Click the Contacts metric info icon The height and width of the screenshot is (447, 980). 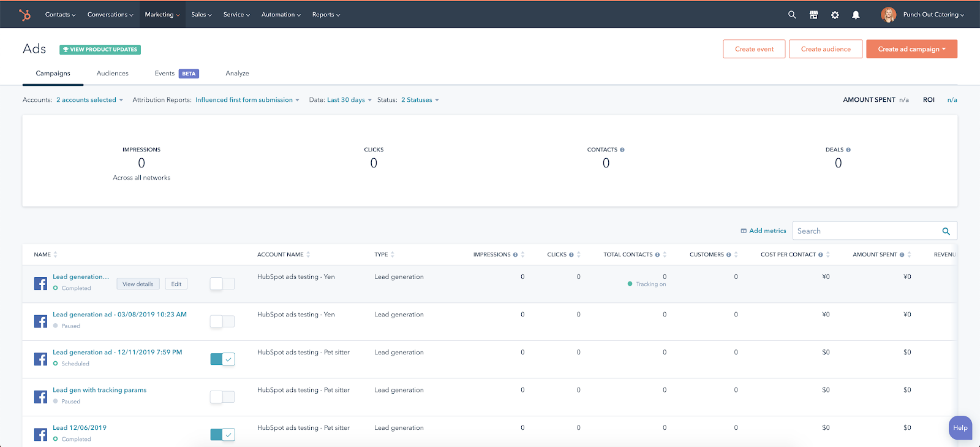[622, 150]
